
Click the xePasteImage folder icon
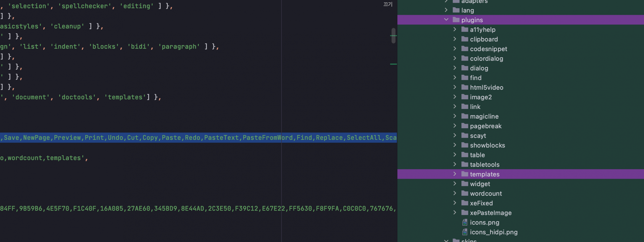click(465, 213)
